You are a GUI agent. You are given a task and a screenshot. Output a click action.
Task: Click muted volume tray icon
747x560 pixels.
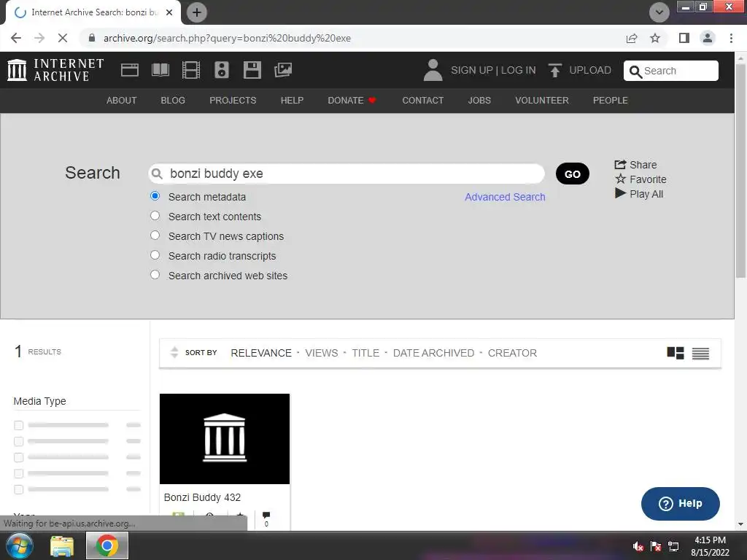(x=638, y=546)
